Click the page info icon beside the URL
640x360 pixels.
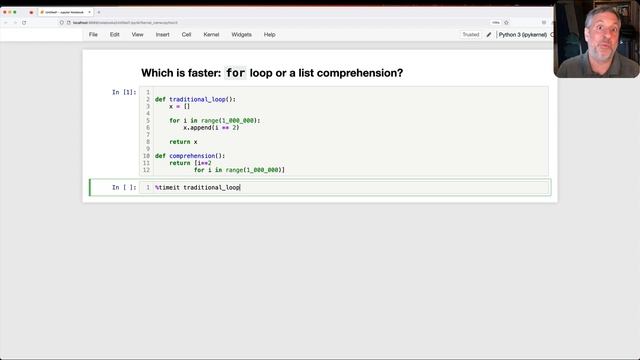click(x=69, y=23)
